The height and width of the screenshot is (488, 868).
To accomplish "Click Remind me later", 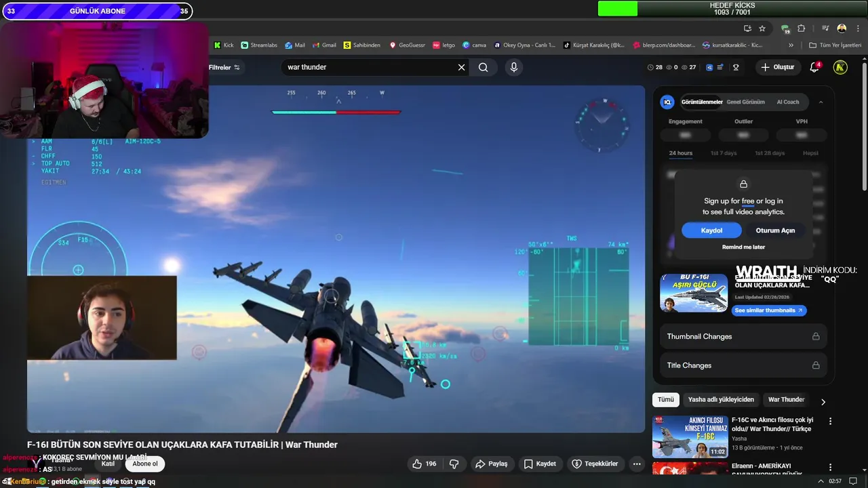I will (x=743, y=247).
